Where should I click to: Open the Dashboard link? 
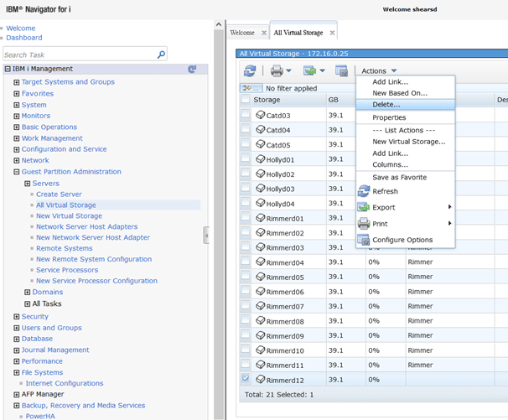pyautogui.click(x=24, y=38)
